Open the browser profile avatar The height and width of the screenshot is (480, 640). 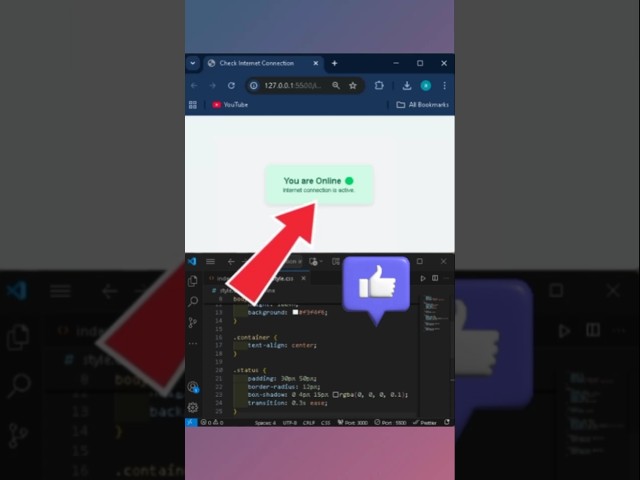pos(426,85)
